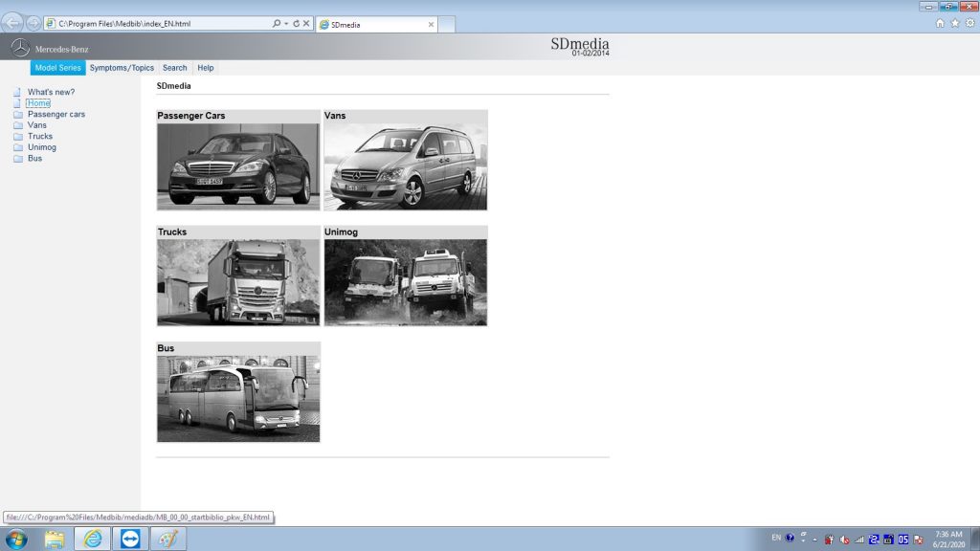Viewport: 980px width, 551px height.
Task: Open the Passenger cars folder icon in sidebar
Action: tap(18, 115)
